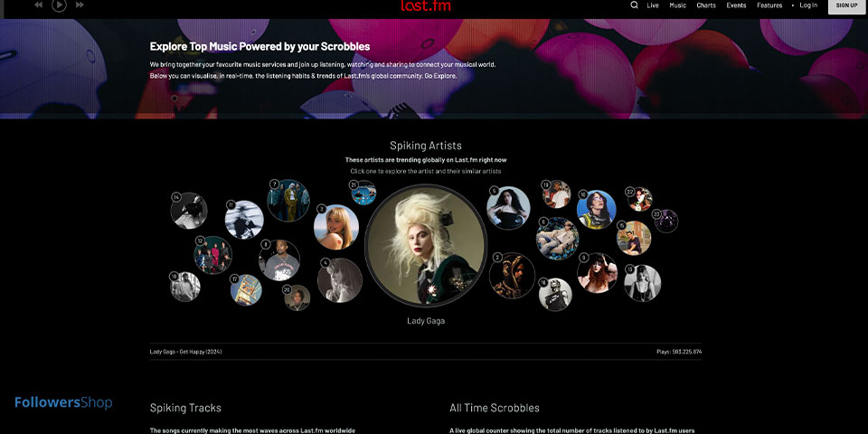Click the SIGN UP button
Screen dimensions: 868x434
coord(846,5)
